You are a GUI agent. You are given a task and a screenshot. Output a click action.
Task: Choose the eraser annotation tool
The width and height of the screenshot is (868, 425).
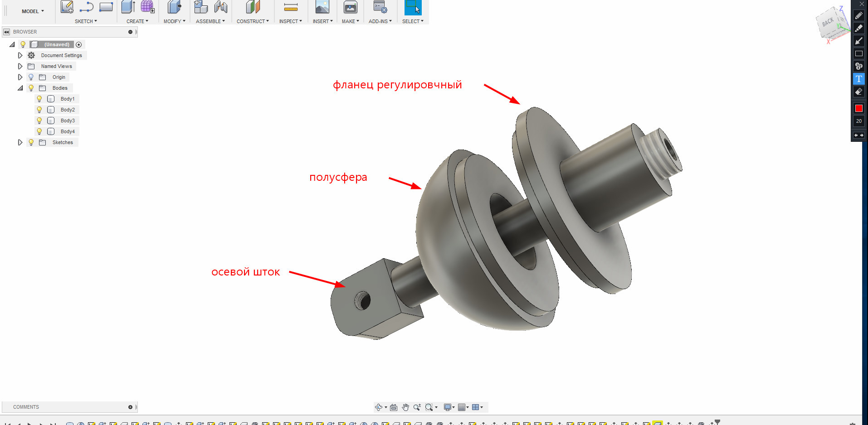(x=858, y=92)
